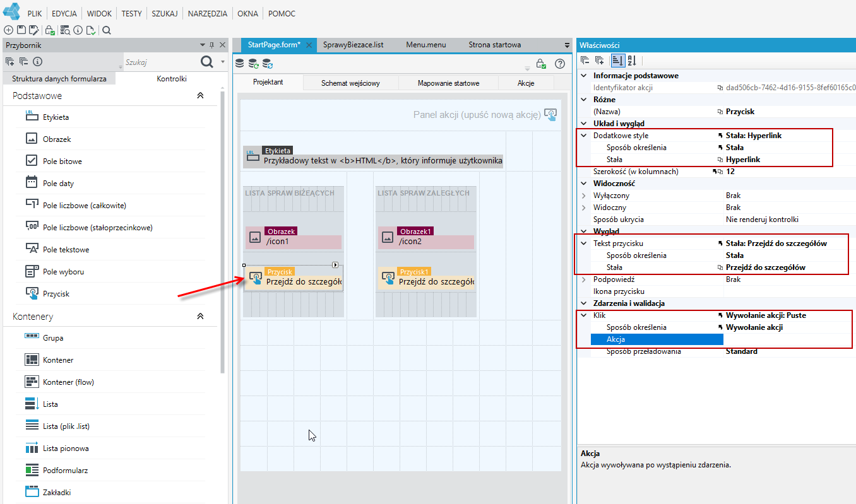This screenshot has width=856, height=504.
Task: Click the first database icon in form toolbar
Action: (x=239, y=63)
